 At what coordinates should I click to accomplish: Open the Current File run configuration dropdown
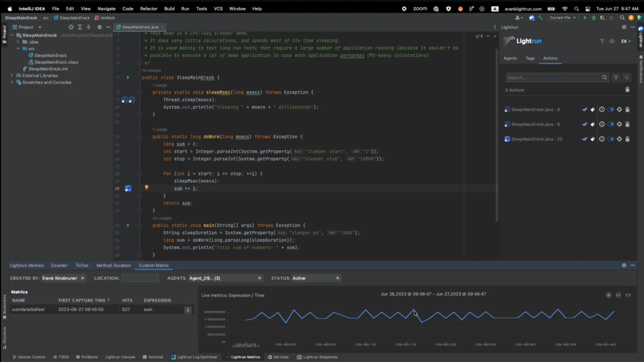pyautogui.click(x=562, y=17)
